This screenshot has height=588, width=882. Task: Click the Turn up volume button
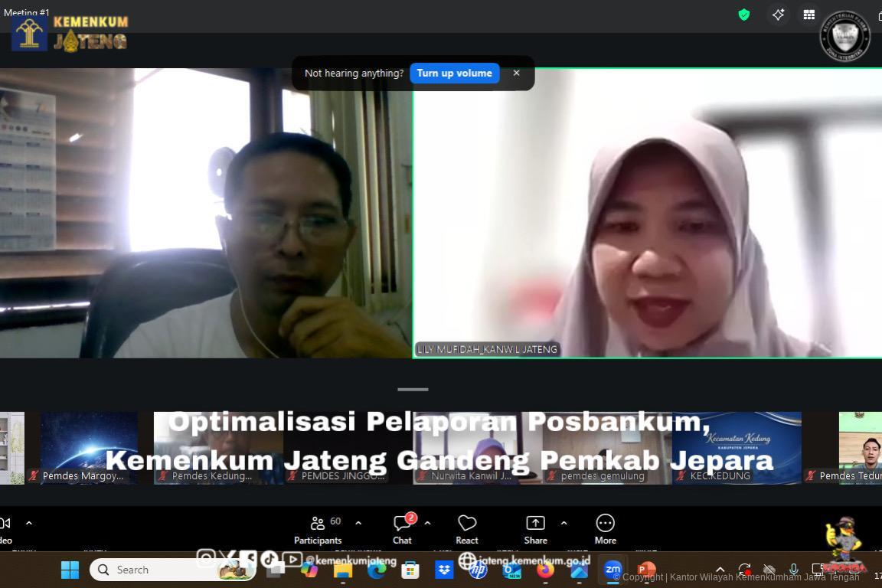tap(455, 73)
